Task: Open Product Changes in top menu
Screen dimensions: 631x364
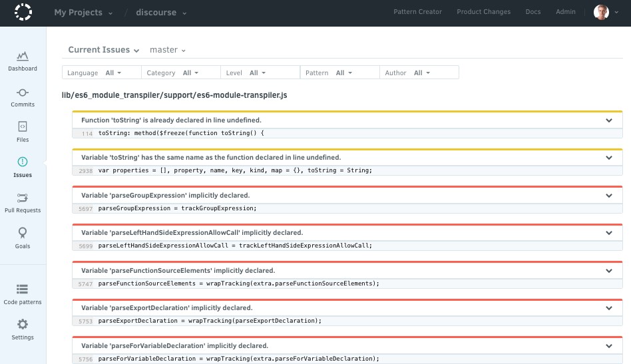Action: point(483,12)
